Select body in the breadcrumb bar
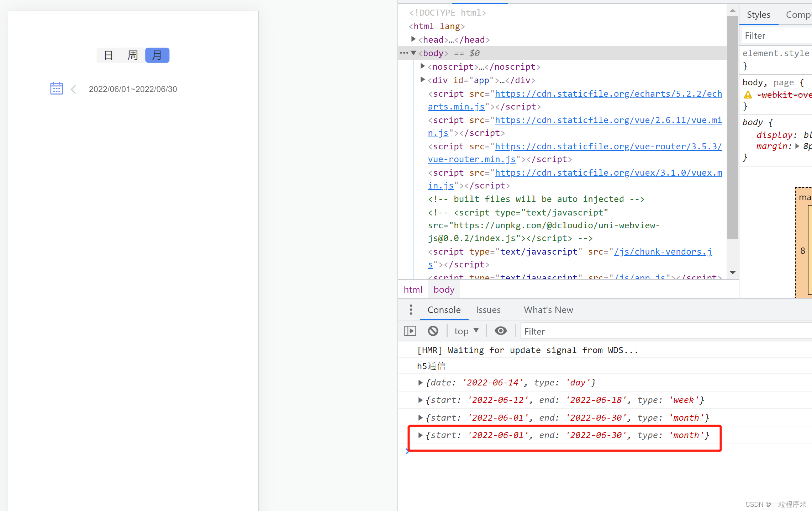The image size is (812, 511). click(444, 289)
